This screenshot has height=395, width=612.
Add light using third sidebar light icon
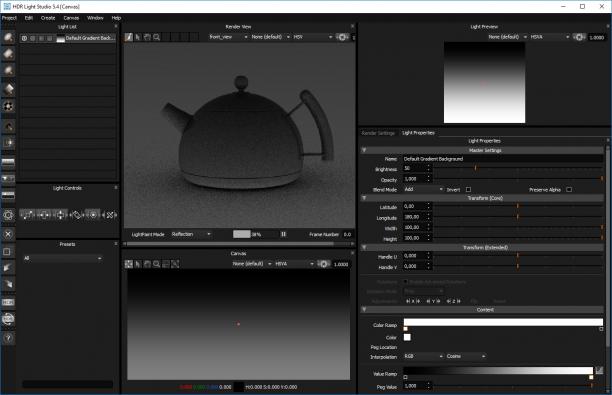click(8, 71)
